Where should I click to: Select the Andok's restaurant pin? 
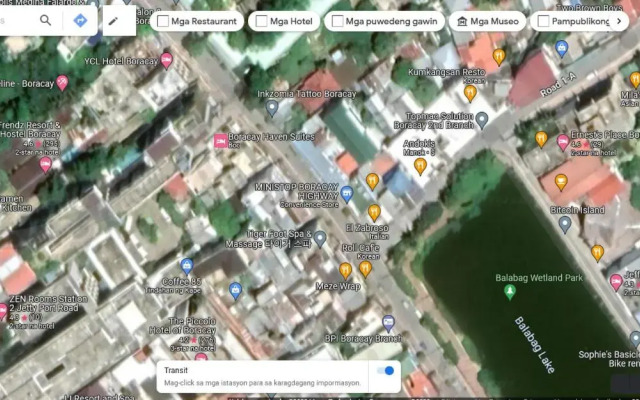[x=420, y=167]
